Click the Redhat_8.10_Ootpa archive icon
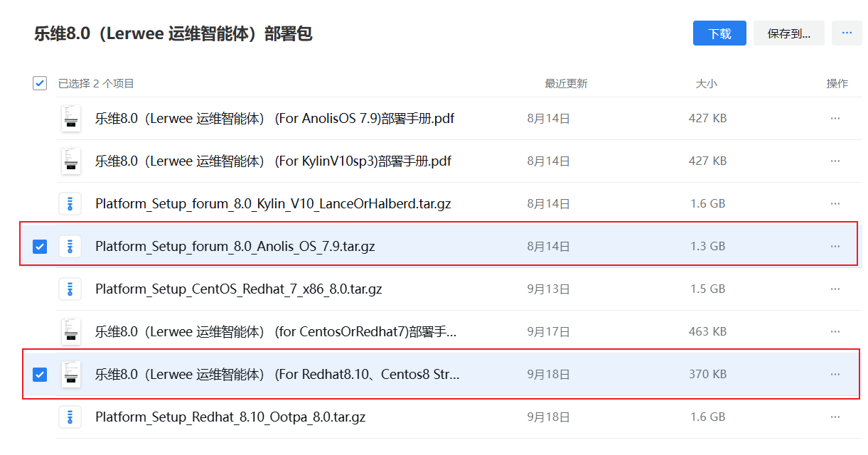This screenshot has height=455, width=868. [70, 417]
